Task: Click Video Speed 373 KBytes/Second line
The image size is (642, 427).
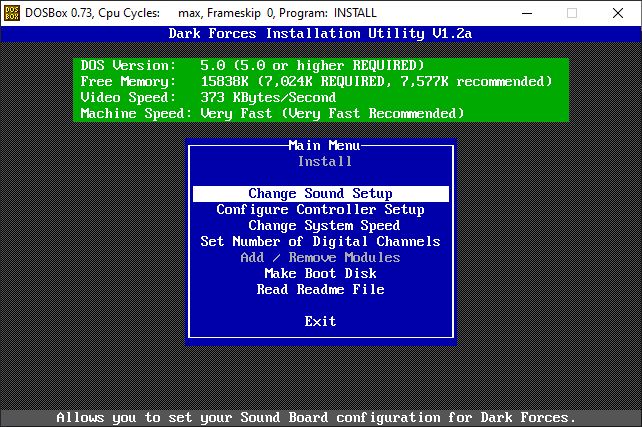Action: pos(208,97)
